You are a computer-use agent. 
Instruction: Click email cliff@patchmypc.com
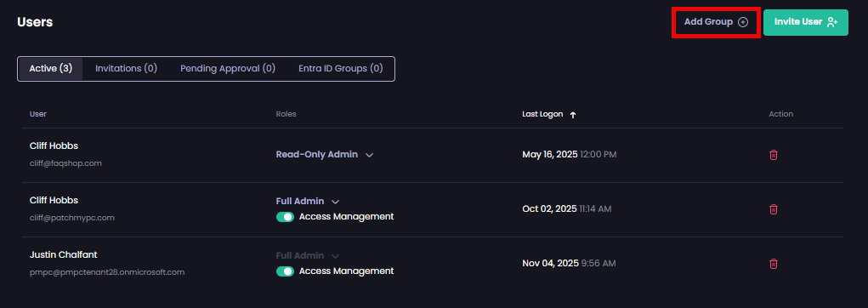point(72,218)
